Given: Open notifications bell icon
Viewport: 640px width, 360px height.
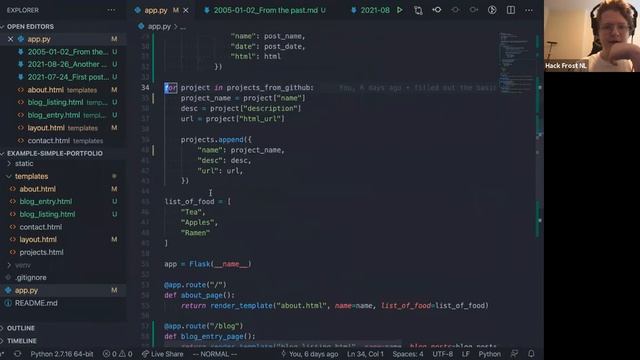Looking at the screenshot, I should coord(531,354).
